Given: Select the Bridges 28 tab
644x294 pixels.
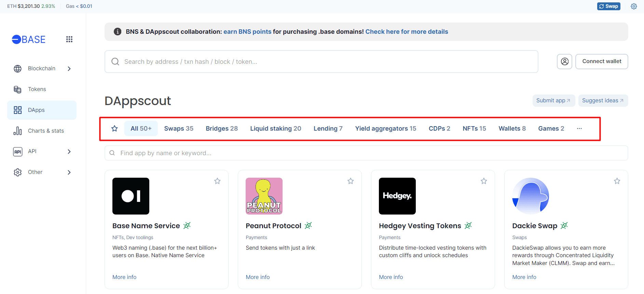Looking at the screenshot, I should 222,129.
